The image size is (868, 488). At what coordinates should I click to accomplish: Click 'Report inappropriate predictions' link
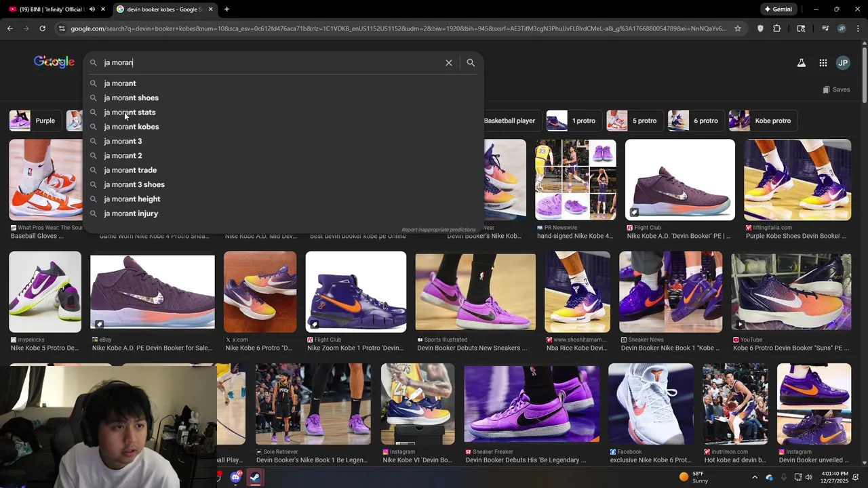[x=439, y=230]
